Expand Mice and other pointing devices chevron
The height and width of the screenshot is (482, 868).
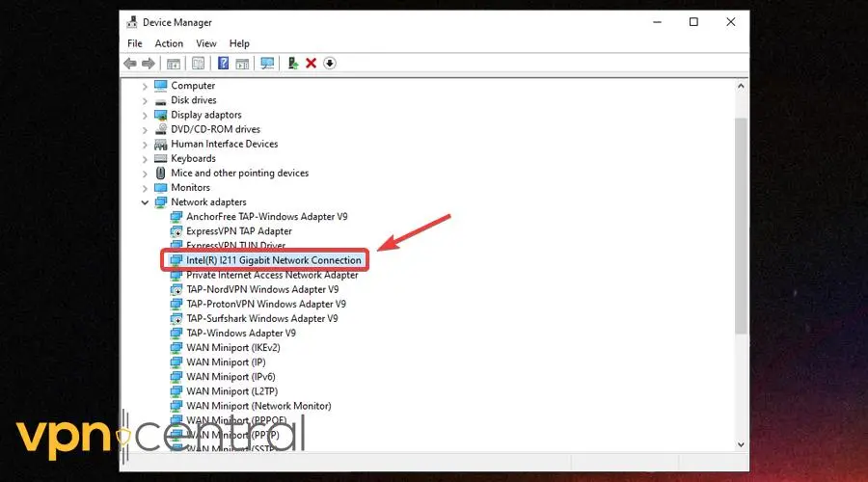coord(145,174)
